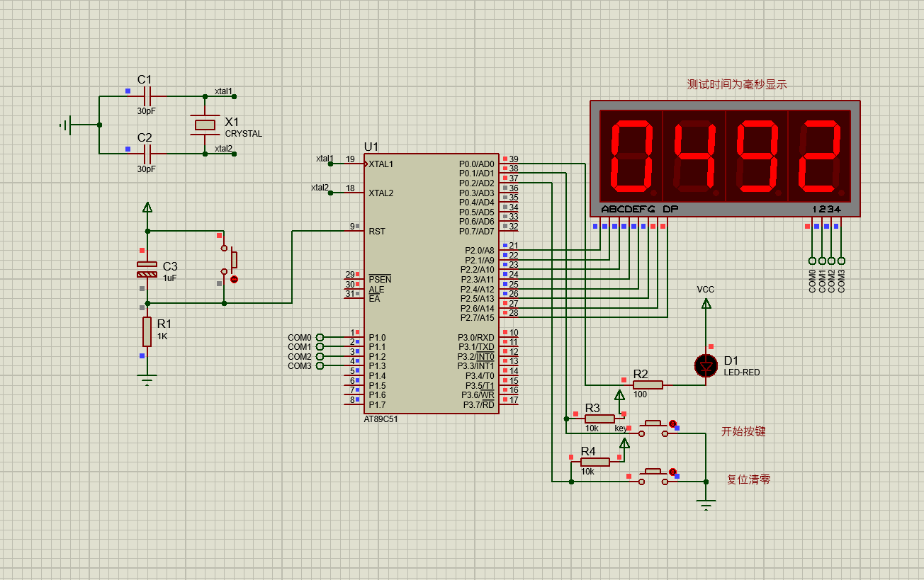Screen dimensions: 924x580
Task: Toggle red actuator of 开始按键 switch
Action: 672,423
